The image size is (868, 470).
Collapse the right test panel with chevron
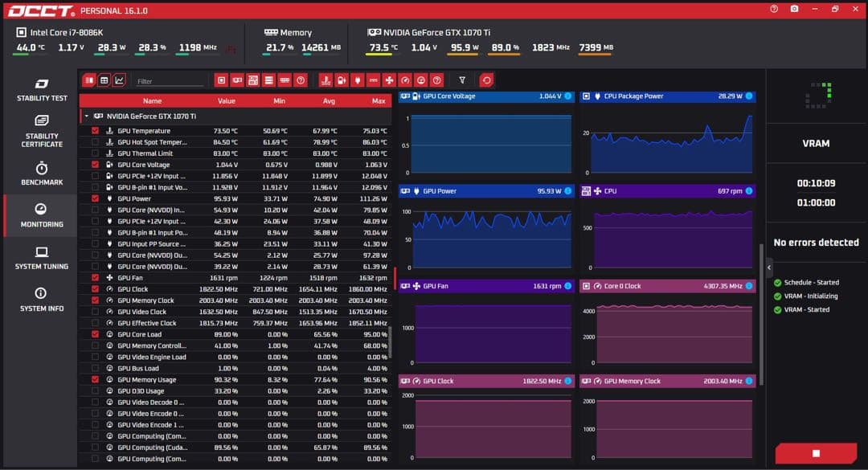[x=769, y=268]
